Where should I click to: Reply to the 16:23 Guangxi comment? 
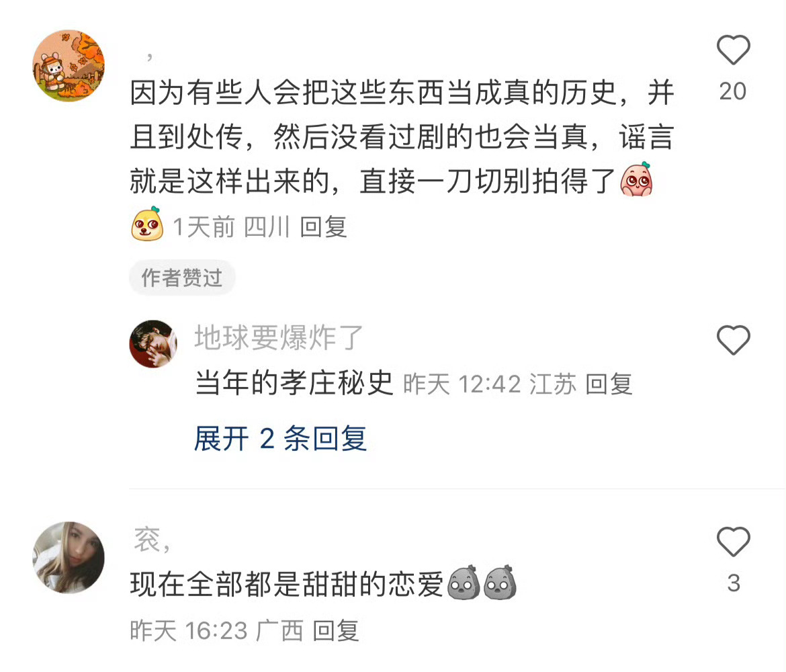tap(336, 630)
